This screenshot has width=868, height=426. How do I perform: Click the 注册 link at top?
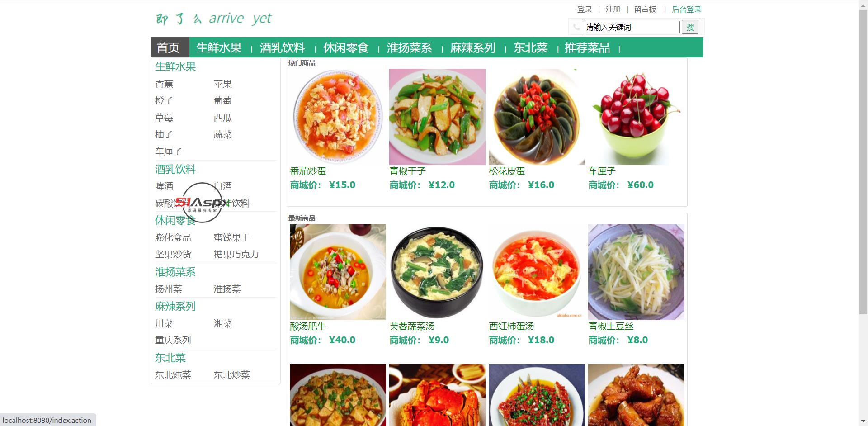(613, 9)
